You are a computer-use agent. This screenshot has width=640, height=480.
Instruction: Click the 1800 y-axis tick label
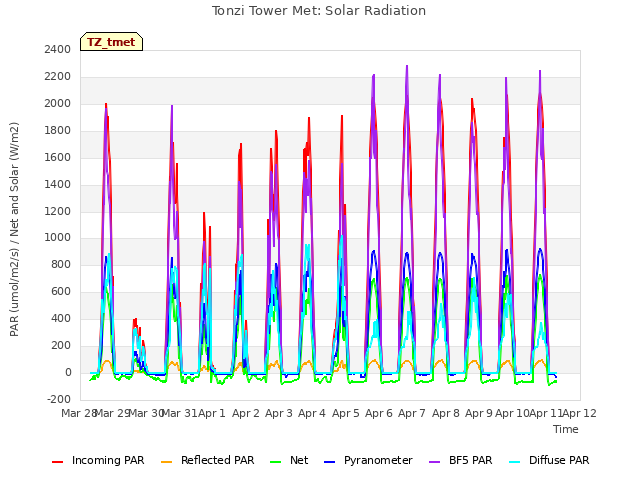(58, 131)
